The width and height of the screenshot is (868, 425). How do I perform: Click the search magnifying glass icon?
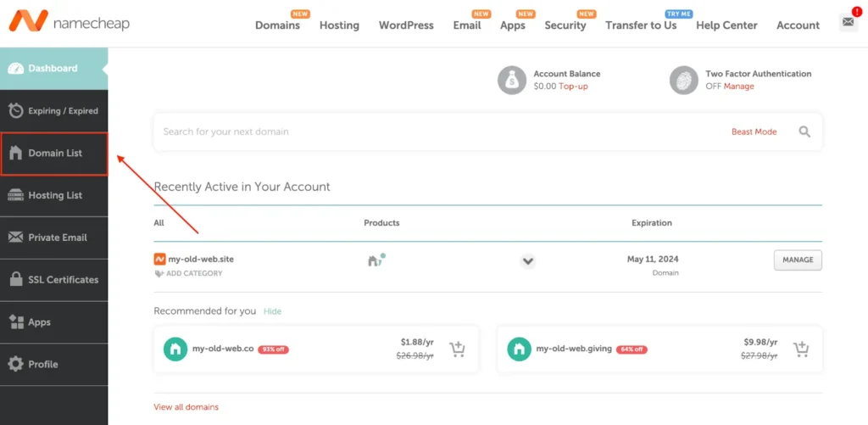tap(804, 131)
